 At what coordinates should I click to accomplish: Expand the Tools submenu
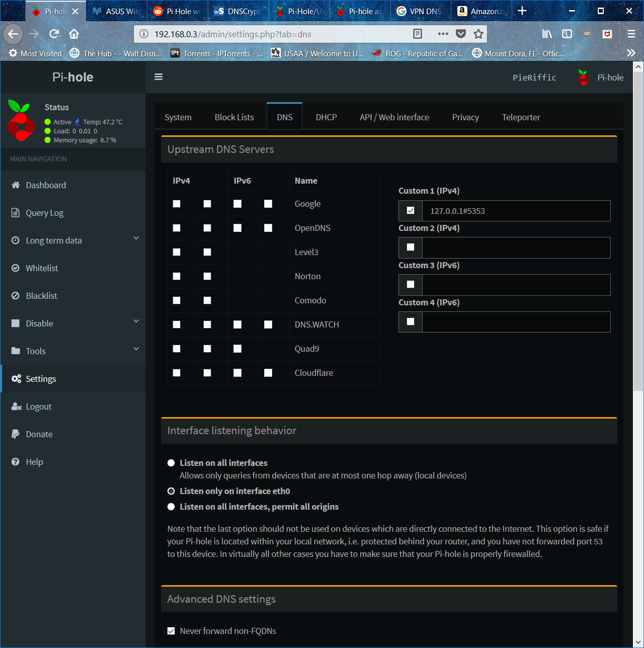pos(73,351)
